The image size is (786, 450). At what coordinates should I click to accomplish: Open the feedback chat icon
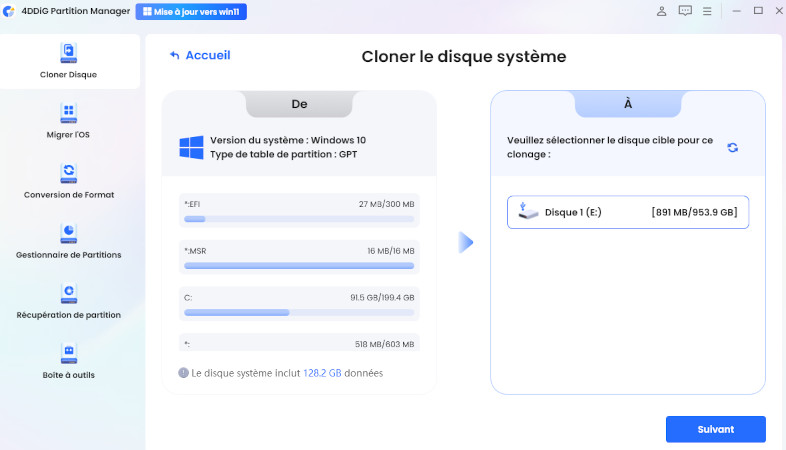pyautogui.click(x=685, y=11)
